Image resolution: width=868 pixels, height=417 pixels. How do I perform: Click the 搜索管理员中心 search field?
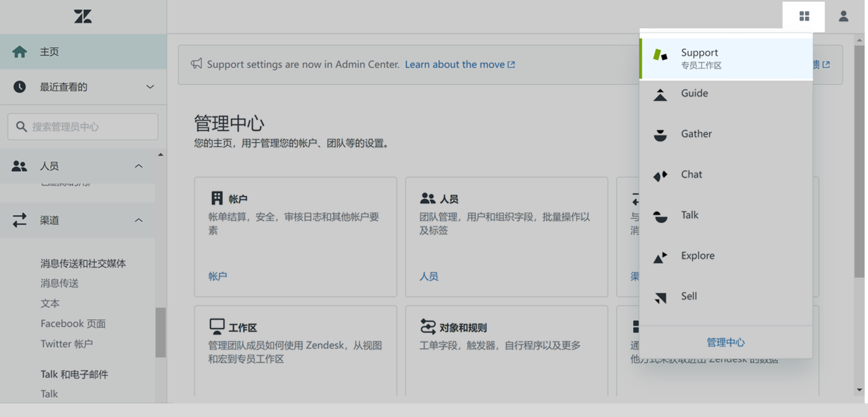pyautogui.click(x=82, y=127)
